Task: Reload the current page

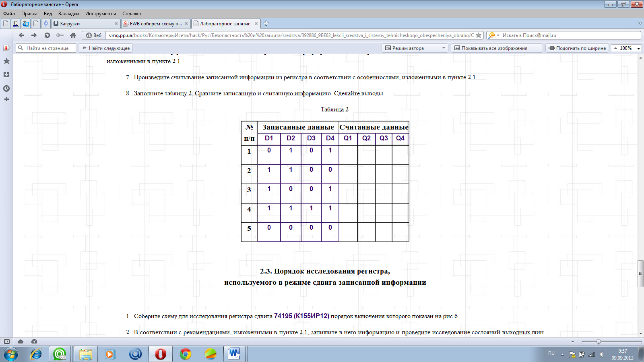Action: coord(47,35)
